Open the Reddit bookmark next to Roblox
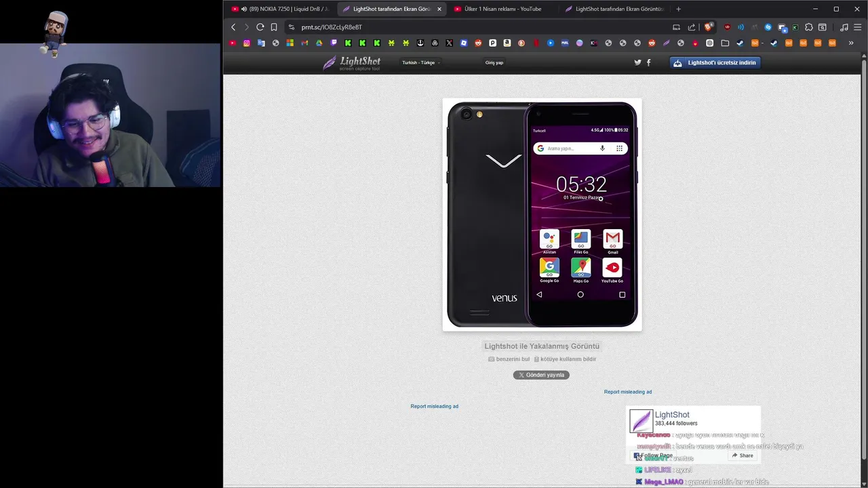This screenshot has width=868, height=488. (478, 43)
